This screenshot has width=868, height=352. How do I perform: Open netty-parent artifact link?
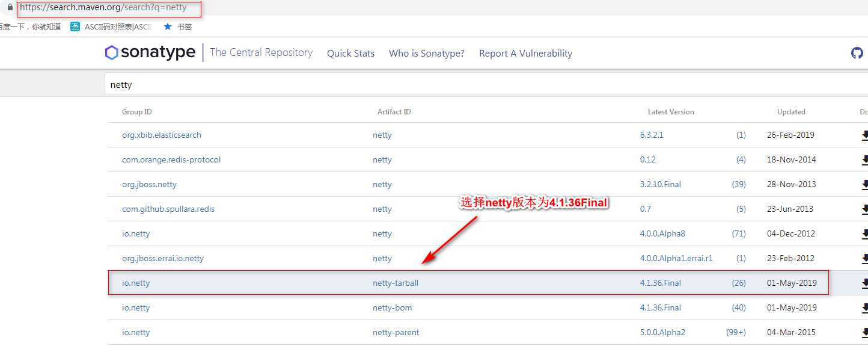(396, 332)
